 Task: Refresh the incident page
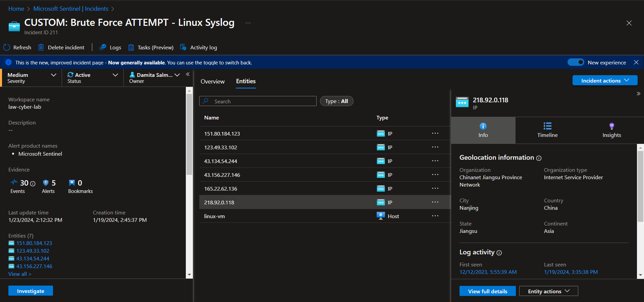[x=17, y=47]
